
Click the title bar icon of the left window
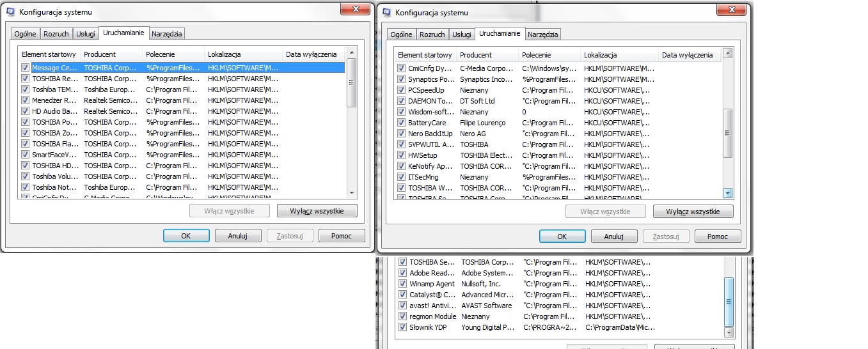[10, 12]
